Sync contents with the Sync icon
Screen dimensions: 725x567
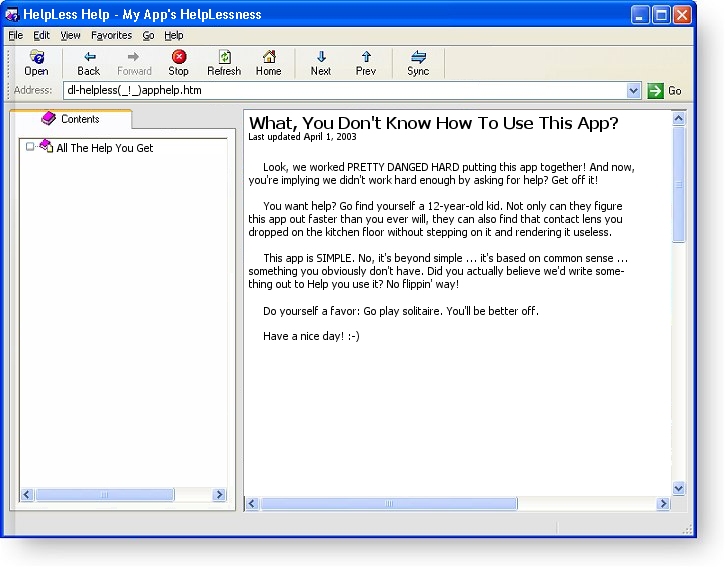click(418, 58)
